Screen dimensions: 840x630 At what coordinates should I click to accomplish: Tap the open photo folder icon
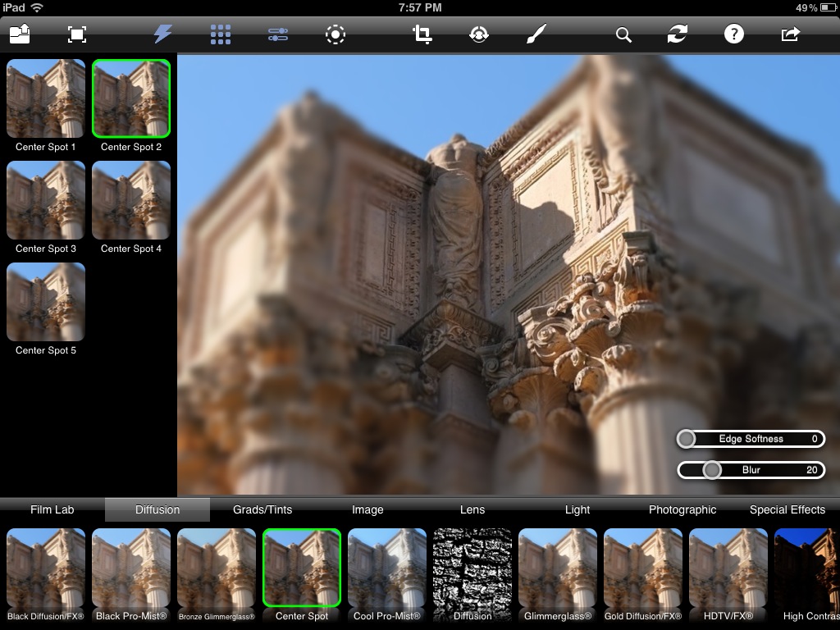pos(21,34)
